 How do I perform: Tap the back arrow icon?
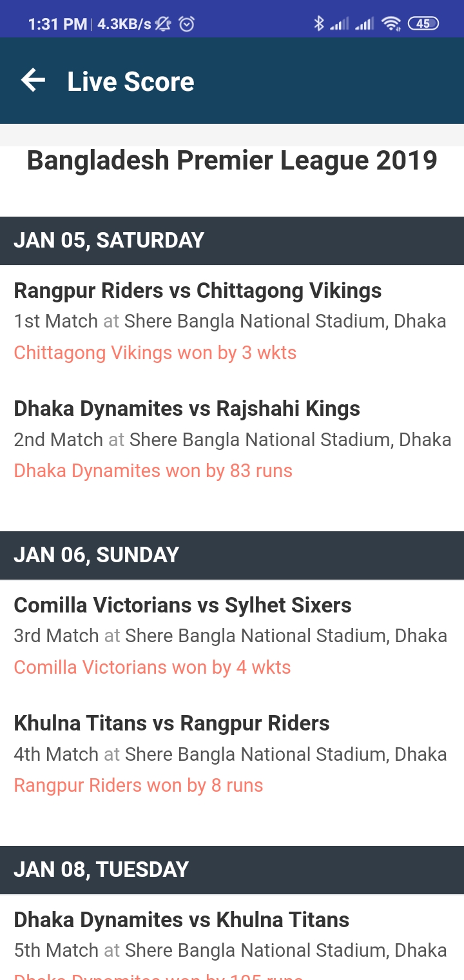(33, 81)
